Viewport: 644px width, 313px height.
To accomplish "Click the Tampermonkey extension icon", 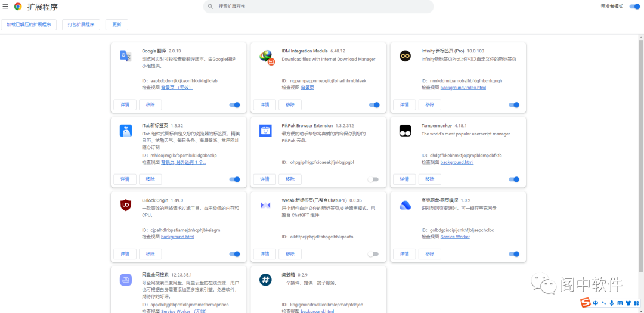I will pyautogui.click(x=405, y=131).
